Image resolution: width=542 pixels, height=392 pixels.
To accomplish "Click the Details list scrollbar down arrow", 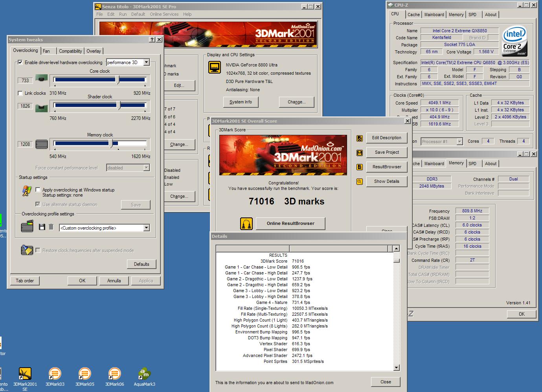I will tap(396, 368).
